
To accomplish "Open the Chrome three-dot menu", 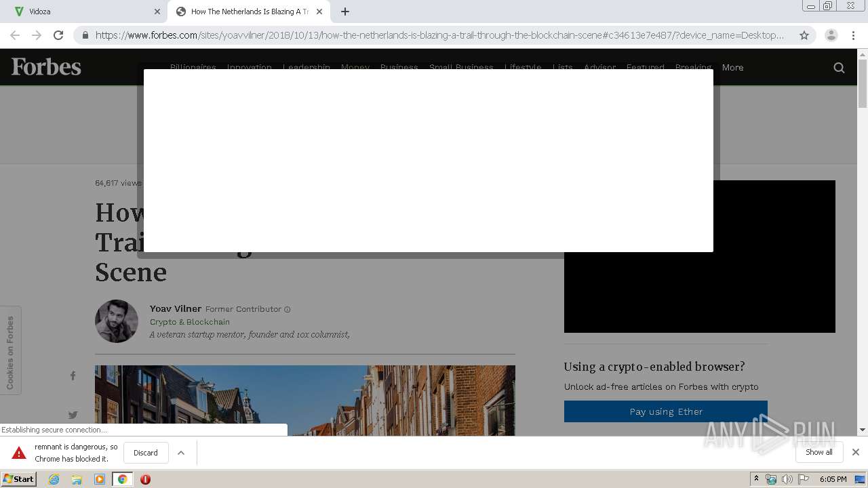I will (x=853, y=35).
